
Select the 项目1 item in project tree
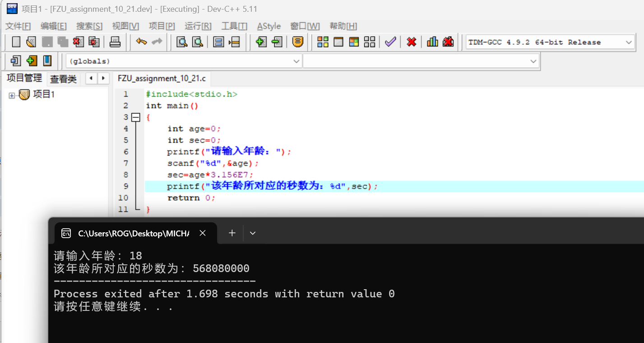44,94
